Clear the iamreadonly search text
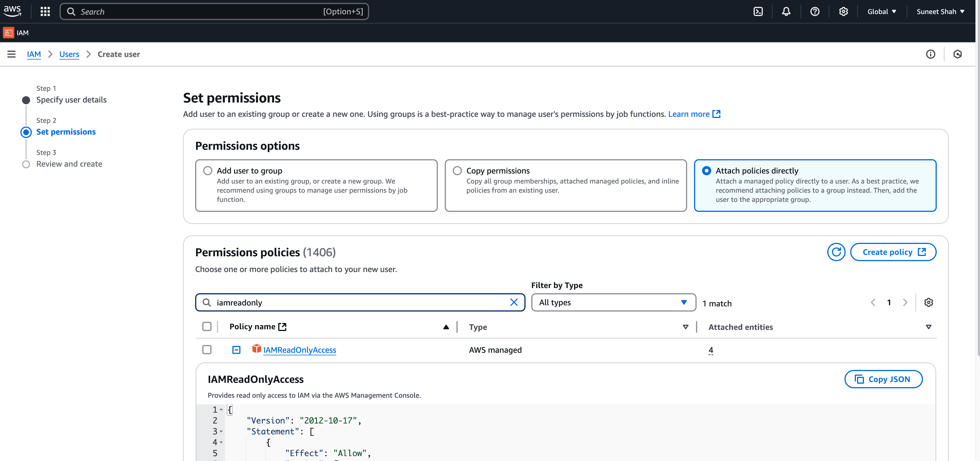 pos(513,303)
